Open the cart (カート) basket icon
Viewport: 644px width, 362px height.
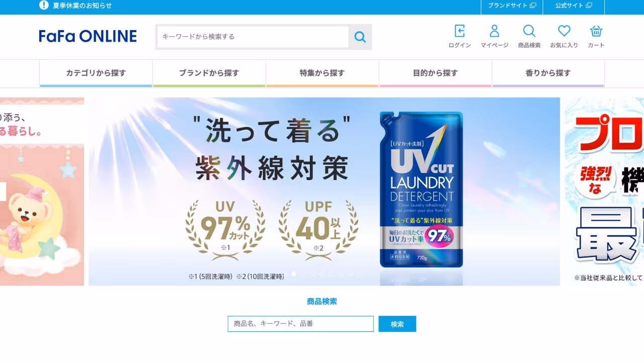click(x=596, y=31)
